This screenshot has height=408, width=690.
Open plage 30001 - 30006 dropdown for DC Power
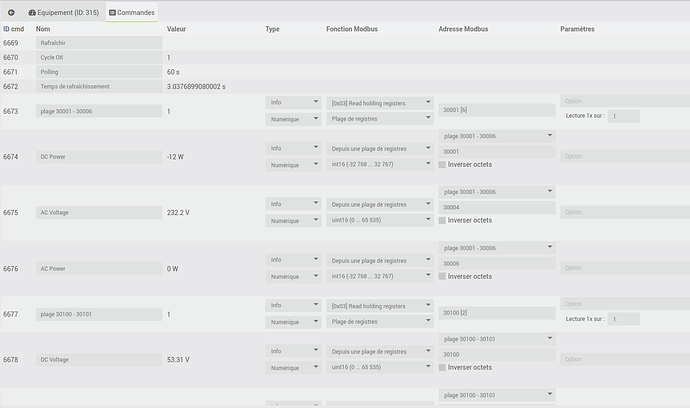pos(497,136)
